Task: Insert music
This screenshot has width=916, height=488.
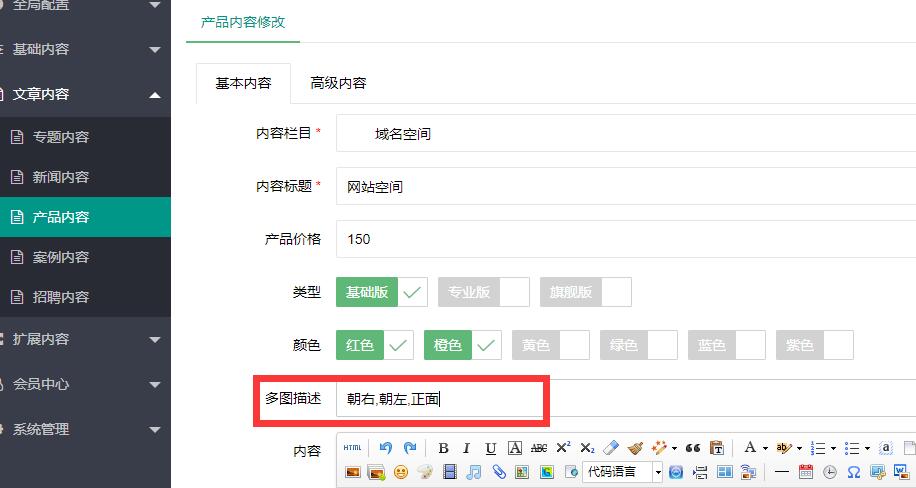Action: tap(474, 472)
